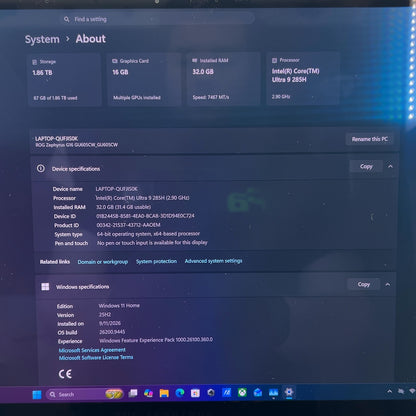Viewport: 416px width, 416px height.
Task: Open the Installed RAM 32.0 GB card
Action: (223, 79)
